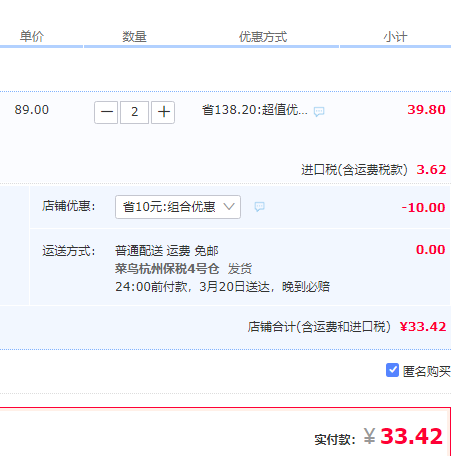Click the 小计 column header
The width and height of the screenshot is (454, 456).
(x=395, y=37)
